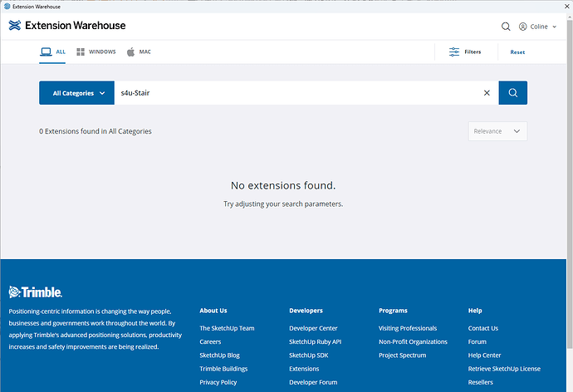Click the 'Developers' footer heading
The height and width of the screenshot is (392, 573).
306,311
